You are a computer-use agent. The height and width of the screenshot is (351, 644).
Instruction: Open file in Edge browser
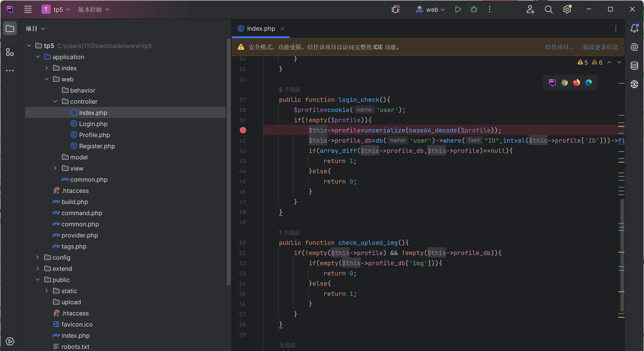(589, 83)
